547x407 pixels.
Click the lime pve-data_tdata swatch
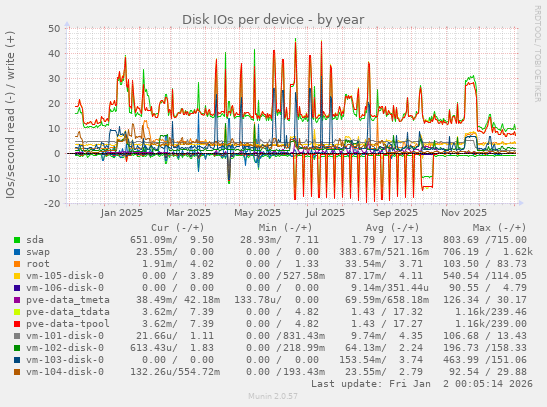click(17, 312)
